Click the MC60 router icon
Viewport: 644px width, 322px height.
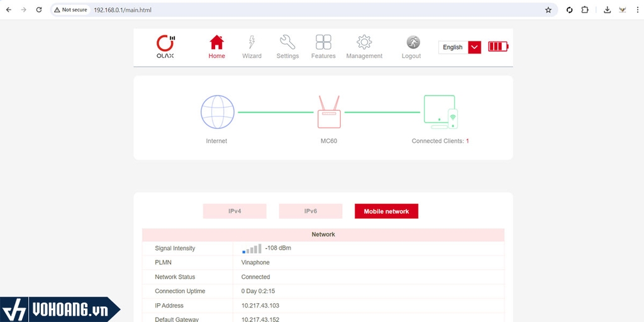point(329,112)
